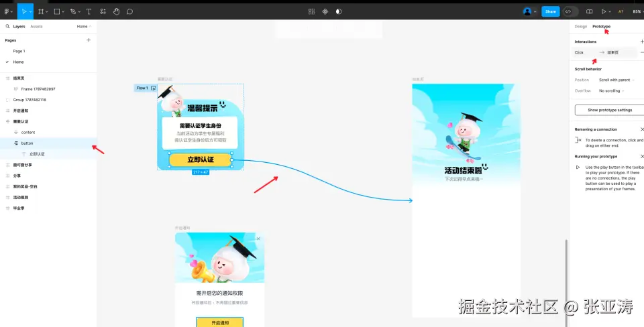
Task: Select the Frame tool
Action: click(41, 11)
